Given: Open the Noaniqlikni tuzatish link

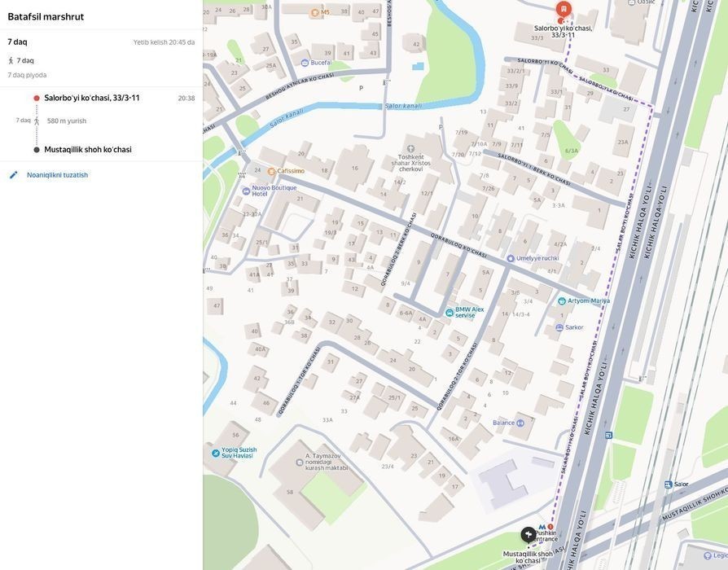Looking at the screenshot, I should [x=57, y=175].
